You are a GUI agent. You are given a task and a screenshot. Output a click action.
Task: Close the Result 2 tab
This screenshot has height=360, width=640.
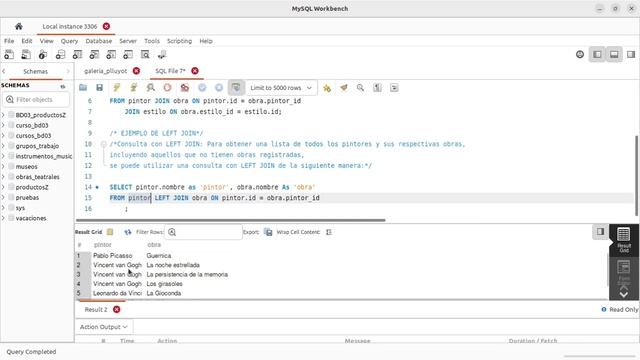pos(117,309)
